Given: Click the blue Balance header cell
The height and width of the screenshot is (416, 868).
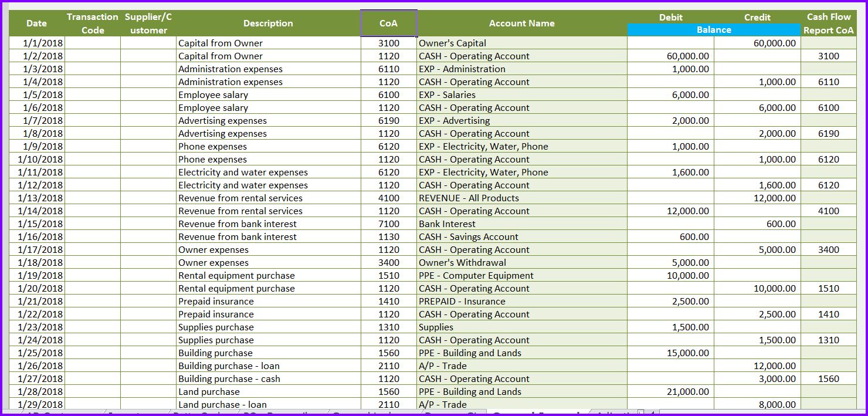Looking at the screenshot, I should (x=714, y=30).
